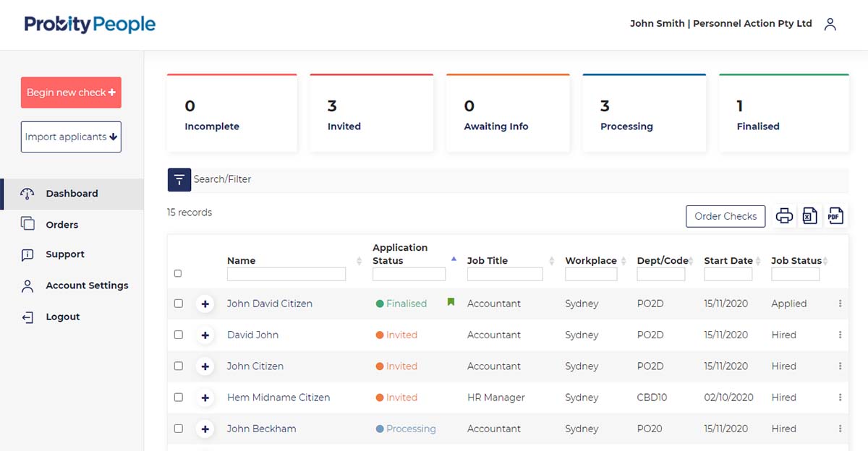Export records with the Excel icon
868x451 pixels.
(x=810, y=215)
